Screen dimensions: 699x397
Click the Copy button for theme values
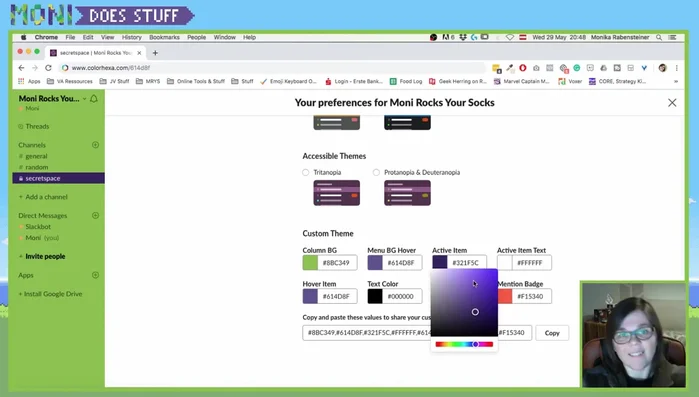[552, 333]
